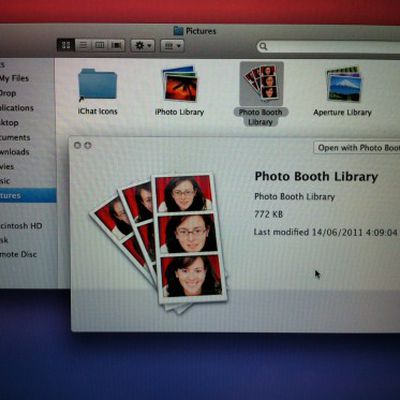Open Applications in sidebar
The width and height of the screenshot is (400, 400).
(17, 108)
